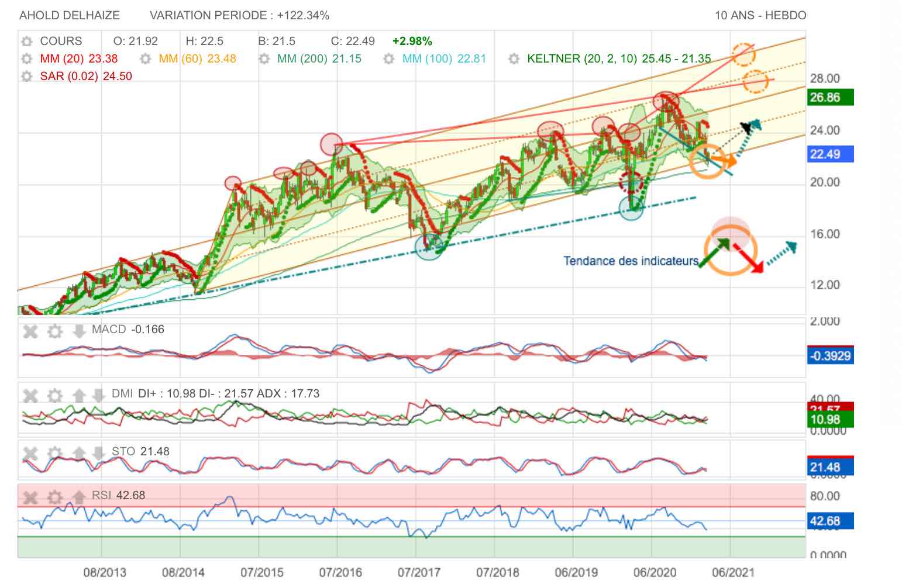Click the blue 22.49 price tag

(830, 154)
